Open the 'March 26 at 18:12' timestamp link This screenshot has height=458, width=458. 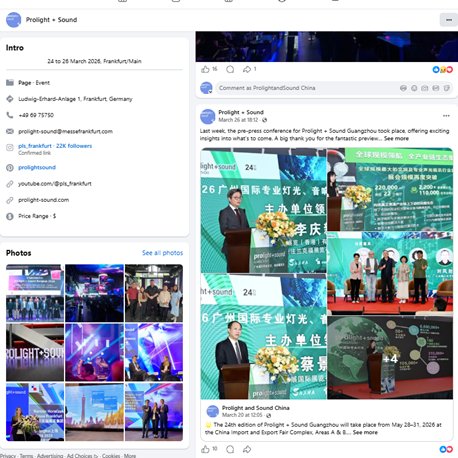point(238,120)
